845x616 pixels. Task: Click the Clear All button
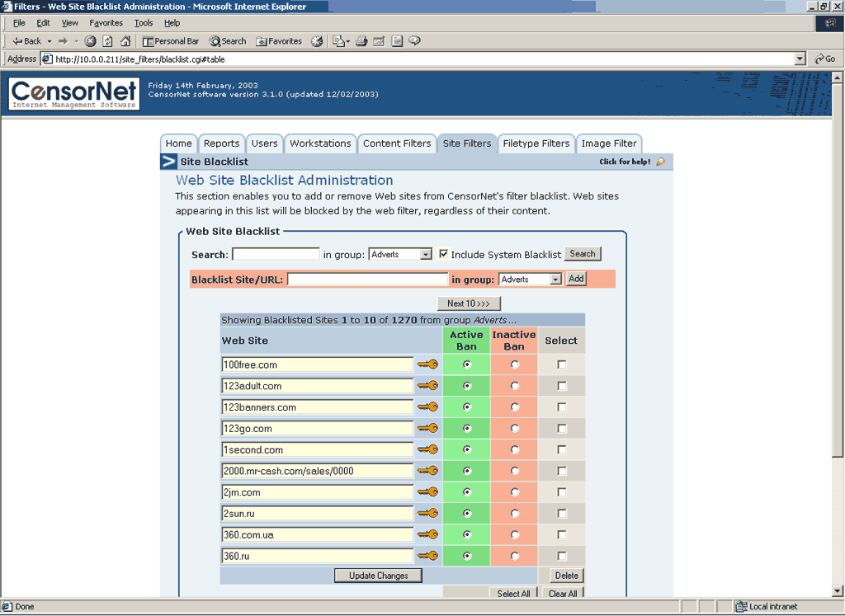coord(563,593)
